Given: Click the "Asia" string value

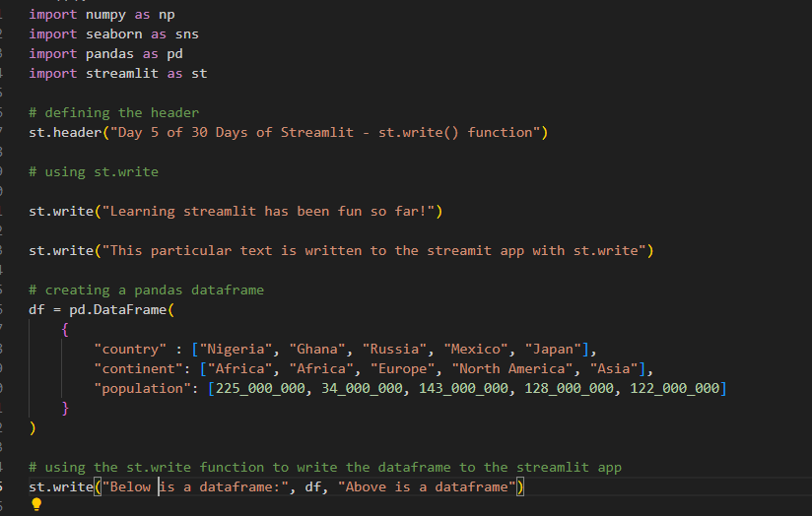Looking at the screenshot, I should (x=614, y=368).
